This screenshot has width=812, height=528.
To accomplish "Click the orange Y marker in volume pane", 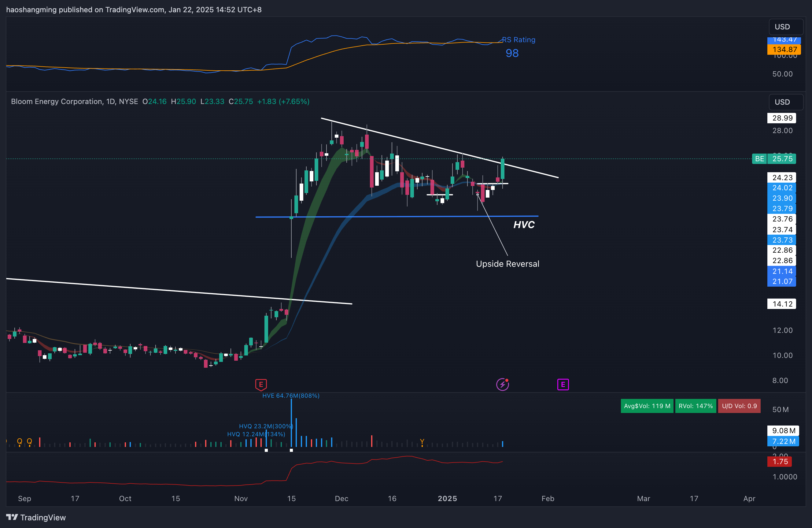I will (422, 442).
